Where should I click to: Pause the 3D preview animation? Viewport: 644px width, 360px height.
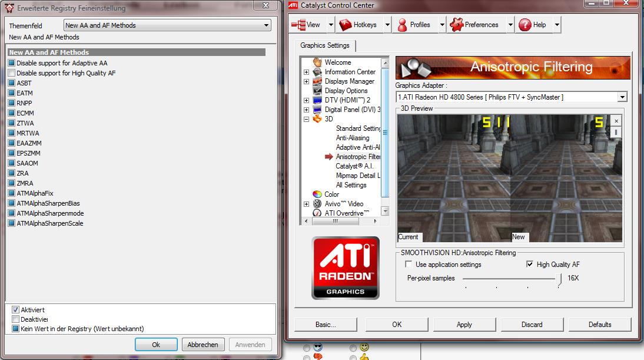point(616,133)
